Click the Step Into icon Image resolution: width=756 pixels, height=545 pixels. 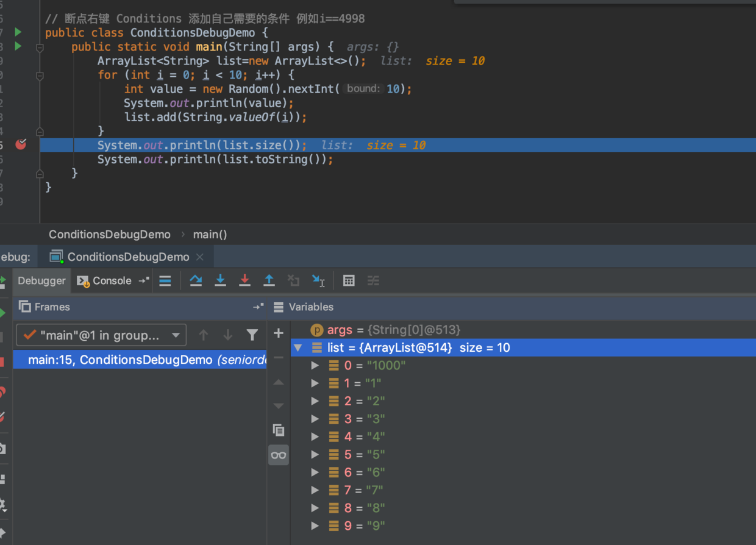point(220,280)
